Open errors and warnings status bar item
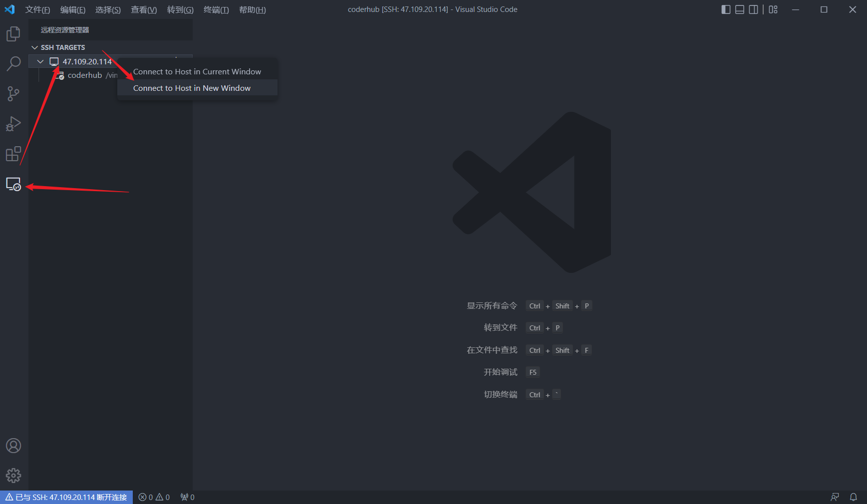The width and height of the screenshot is (867, 504). click(x=154, y=497)
